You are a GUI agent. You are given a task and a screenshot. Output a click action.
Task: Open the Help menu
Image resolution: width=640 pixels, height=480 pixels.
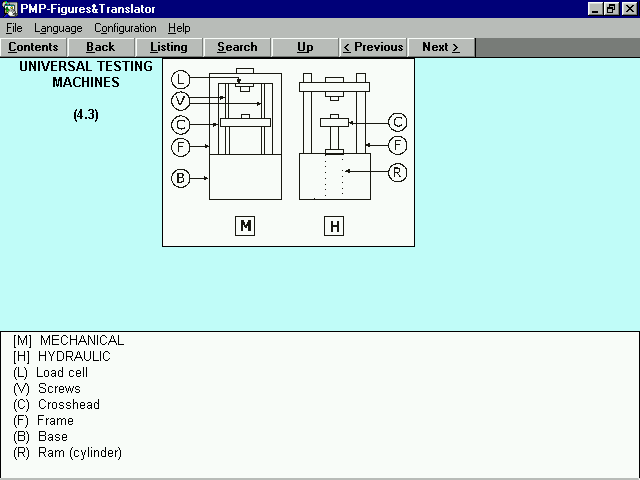coord(179,28)
